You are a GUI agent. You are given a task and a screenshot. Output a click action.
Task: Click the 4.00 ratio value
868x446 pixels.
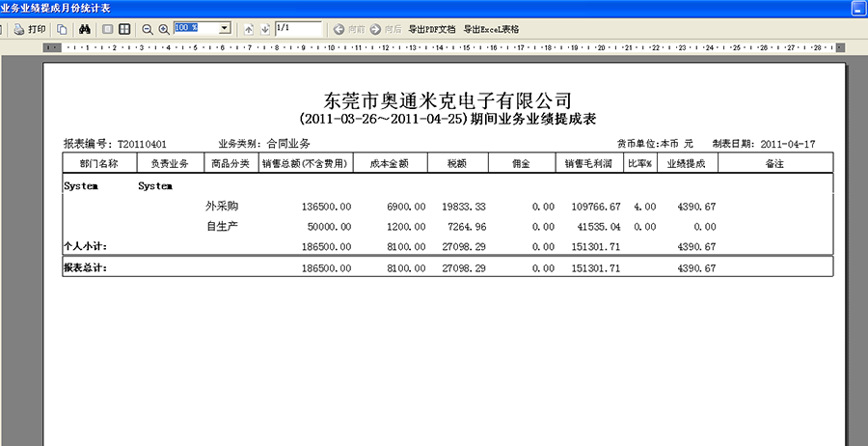point(645,207)
